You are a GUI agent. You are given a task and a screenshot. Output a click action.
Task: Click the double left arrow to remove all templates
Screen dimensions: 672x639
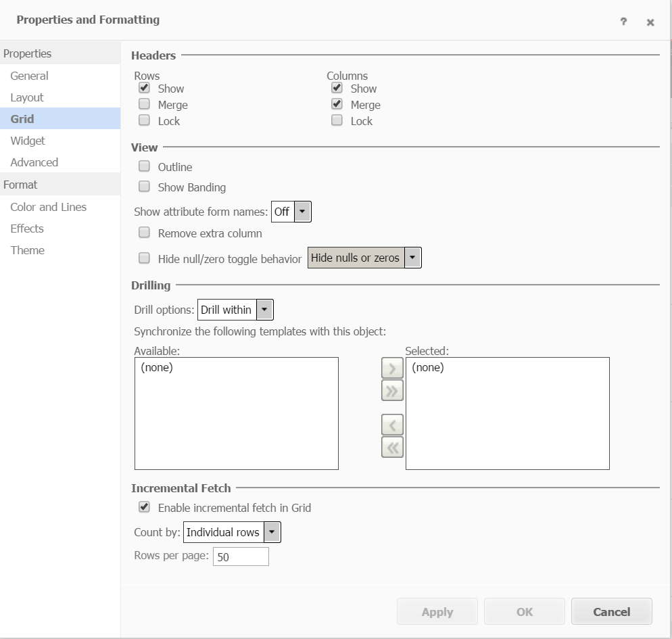point(391,446)
